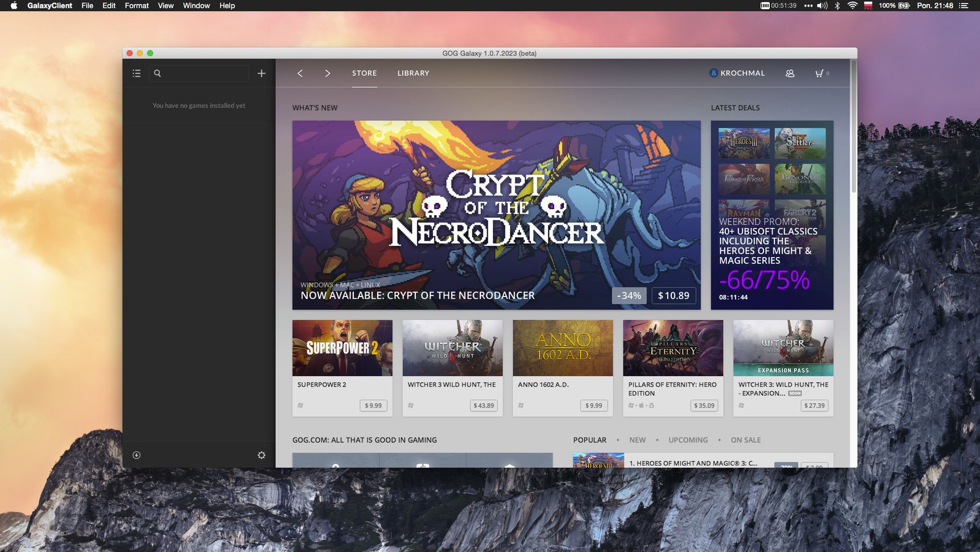Open the friends icon

[x=790, y=73]
